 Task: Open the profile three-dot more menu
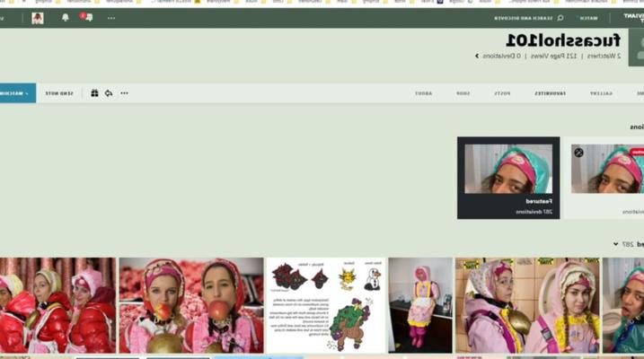point(125,93)
